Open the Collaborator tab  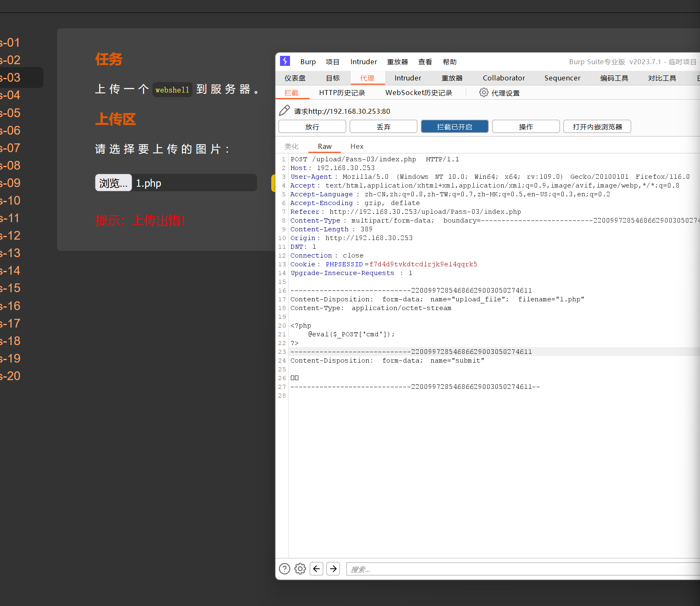coord(504,78)
